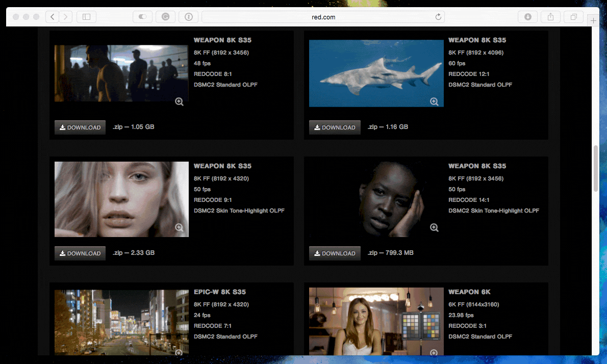Click the '23.98 fps' text

click(461, 315)
